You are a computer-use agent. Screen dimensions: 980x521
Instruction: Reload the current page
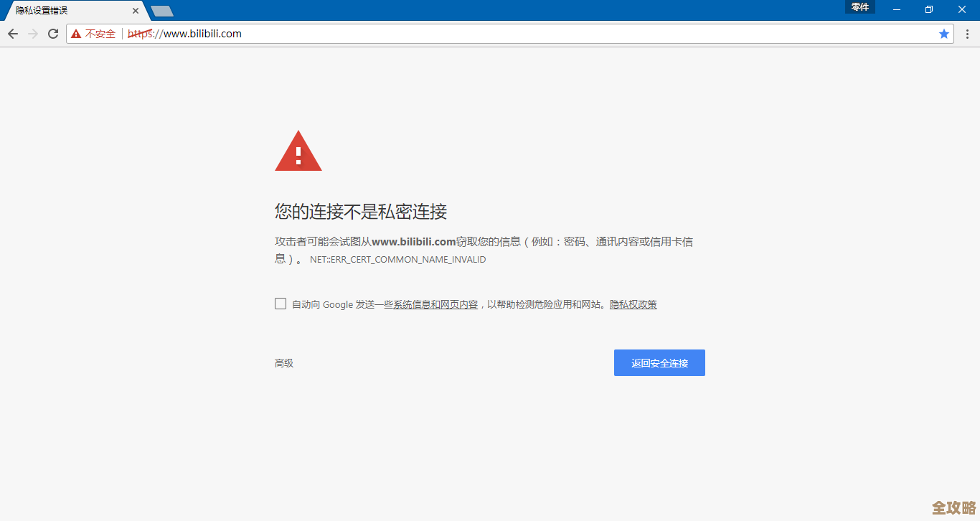[52, 33]
